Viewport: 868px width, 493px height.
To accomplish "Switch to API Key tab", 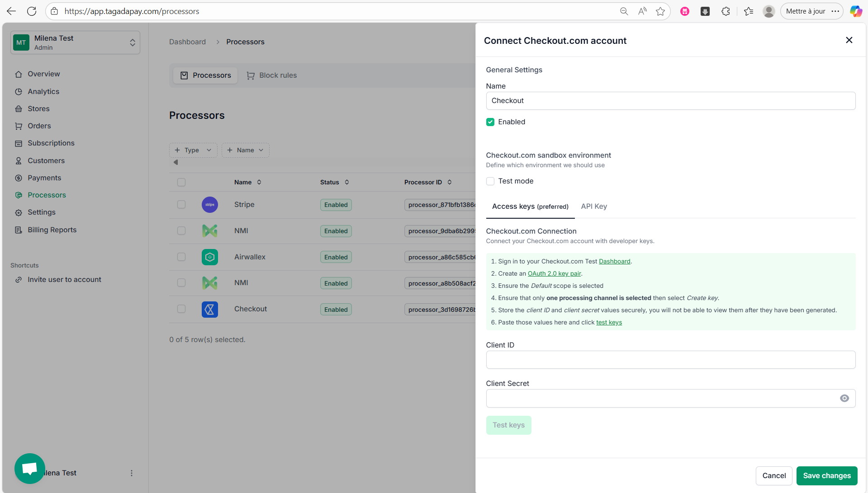I will tap(594, 207).
